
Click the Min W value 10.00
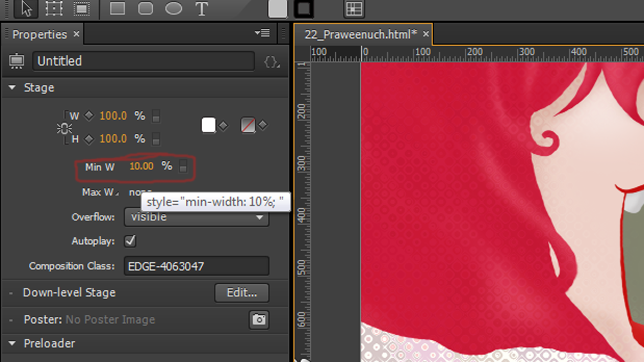[141, 166]
